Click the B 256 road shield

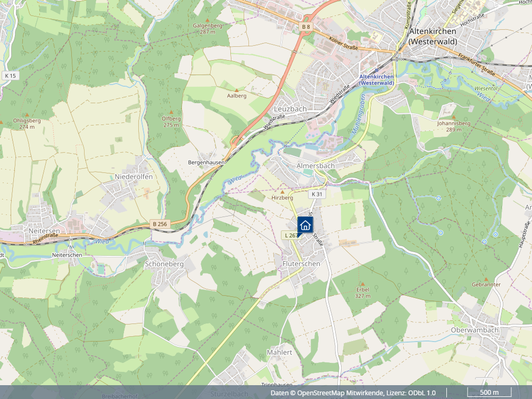(x=160, y=224)
